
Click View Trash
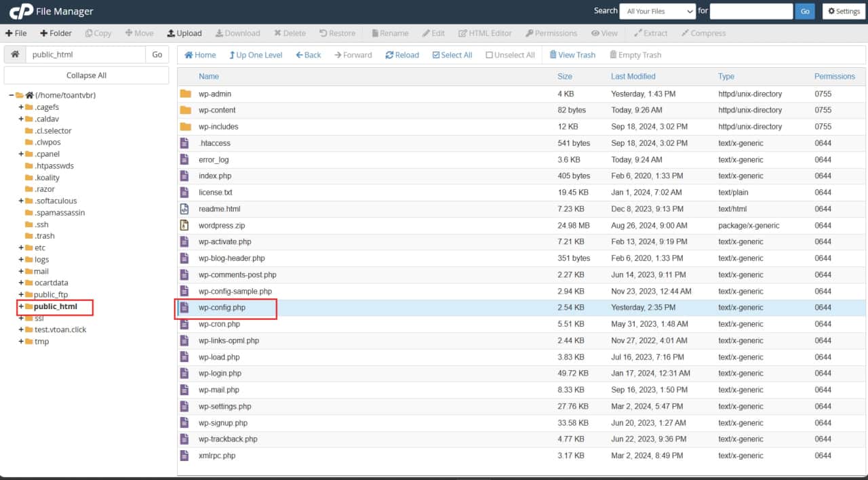[572, 55]
